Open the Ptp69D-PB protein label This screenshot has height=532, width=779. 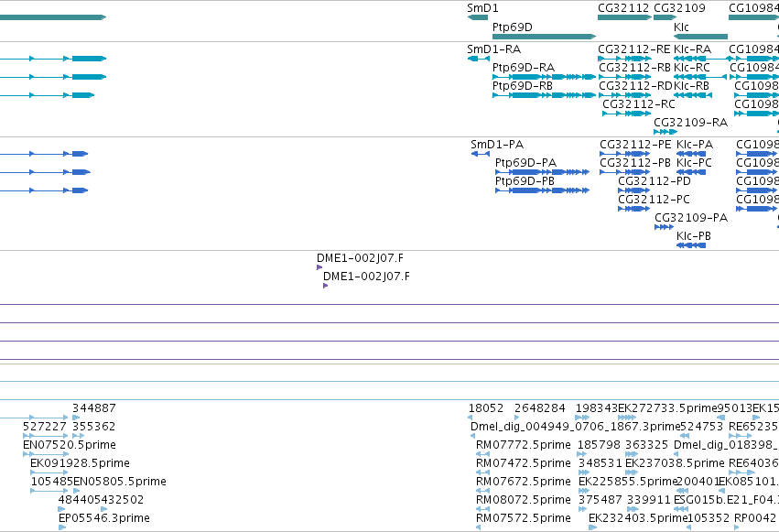[525, 180]
